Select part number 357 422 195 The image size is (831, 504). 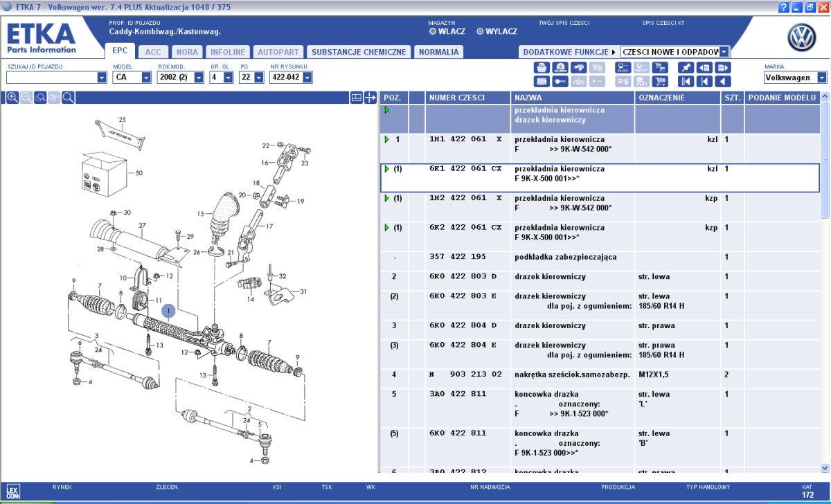pyautogui.click(x=458, y=257)
